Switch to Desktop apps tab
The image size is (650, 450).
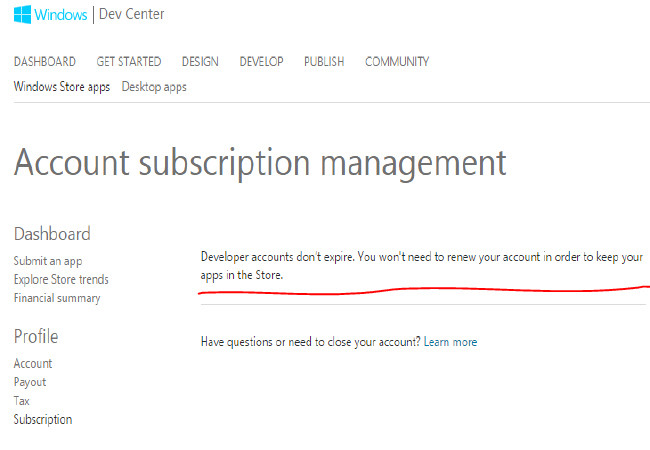tap(154, 87)
